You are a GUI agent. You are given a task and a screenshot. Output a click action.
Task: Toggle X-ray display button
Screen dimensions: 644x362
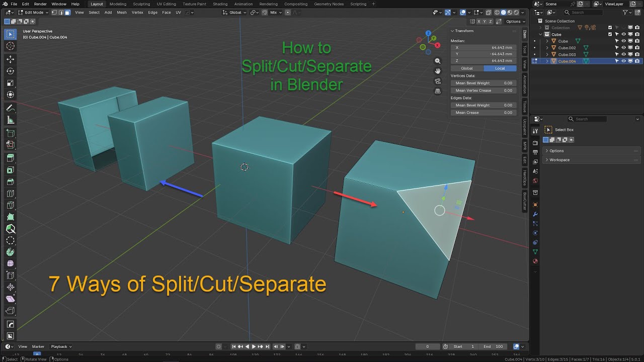[489, 12]
